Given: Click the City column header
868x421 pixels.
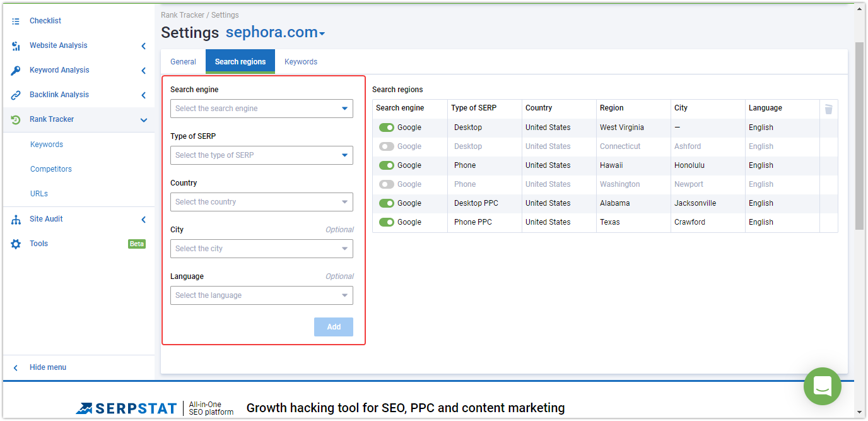Looking at the screenshot, I should coord(681,108).
